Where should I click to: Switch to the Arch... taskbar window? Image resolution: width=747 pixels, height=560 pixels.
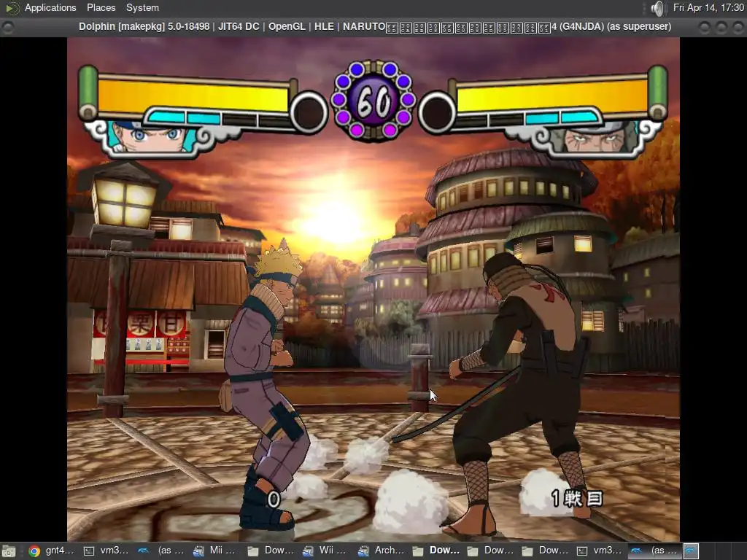coord(382,551)
